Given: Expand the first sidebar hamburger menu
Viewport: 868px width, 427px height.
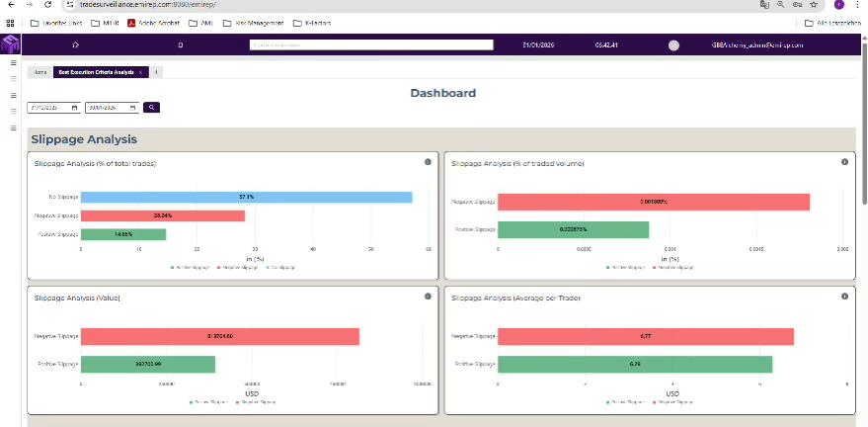Looking at the screenshot, I should pos(13,62).
